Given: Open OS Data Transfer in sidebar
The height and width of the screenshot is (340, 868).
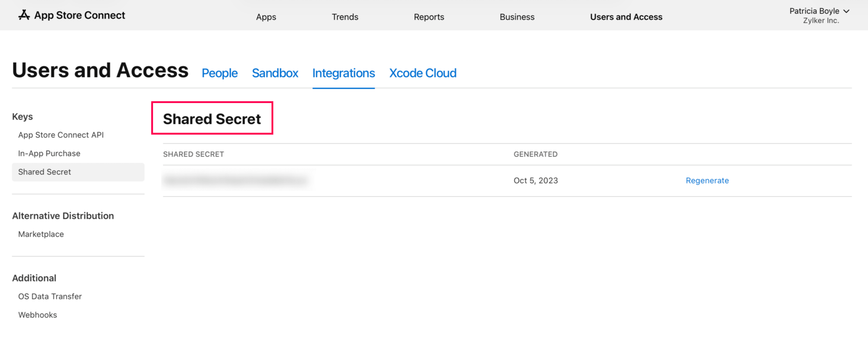Looking at the screenshot, I should tap(50, 296).
